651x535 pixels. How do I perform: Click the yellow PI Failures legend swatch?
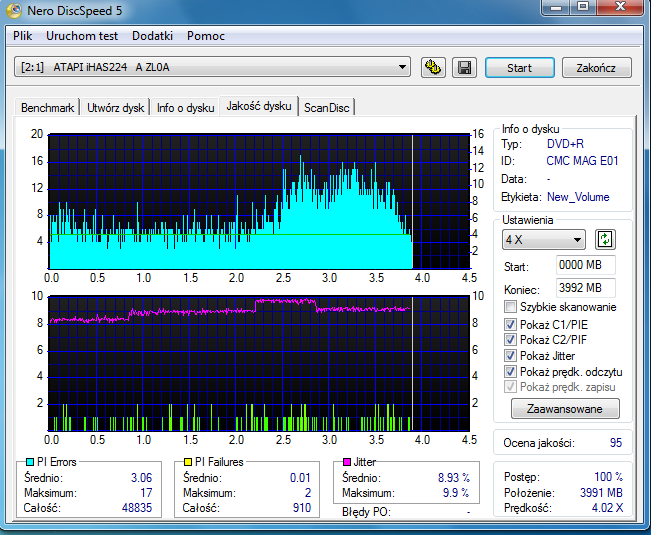[x=188, y=462]
